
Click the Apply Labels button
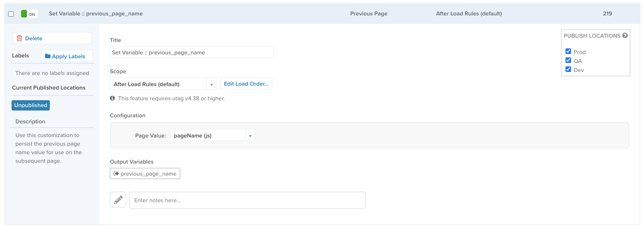67,56
